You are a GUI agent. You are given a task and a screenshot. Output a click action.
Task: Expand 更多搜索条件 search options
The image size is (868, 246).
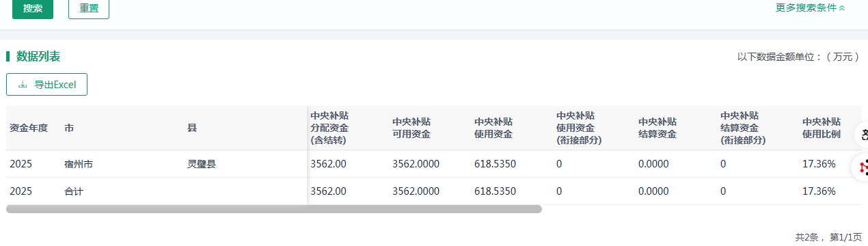(x=811, y=8)
